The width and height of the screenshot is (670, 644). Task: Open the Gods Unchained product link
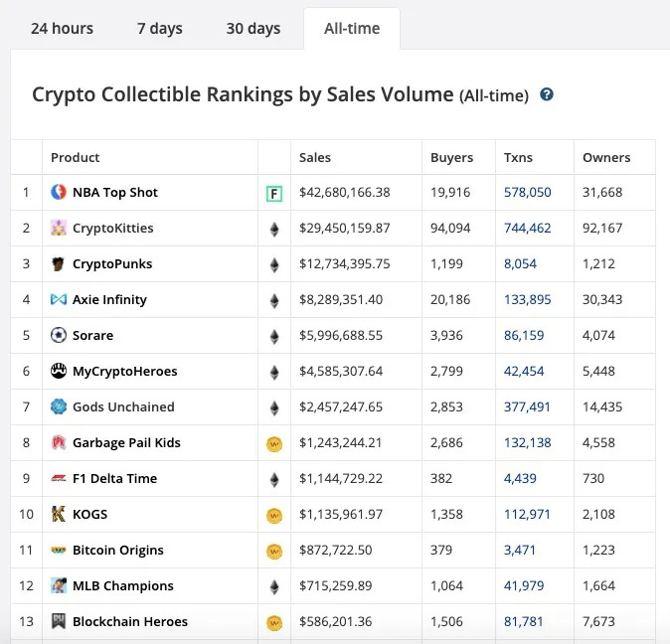coord(123,406)
